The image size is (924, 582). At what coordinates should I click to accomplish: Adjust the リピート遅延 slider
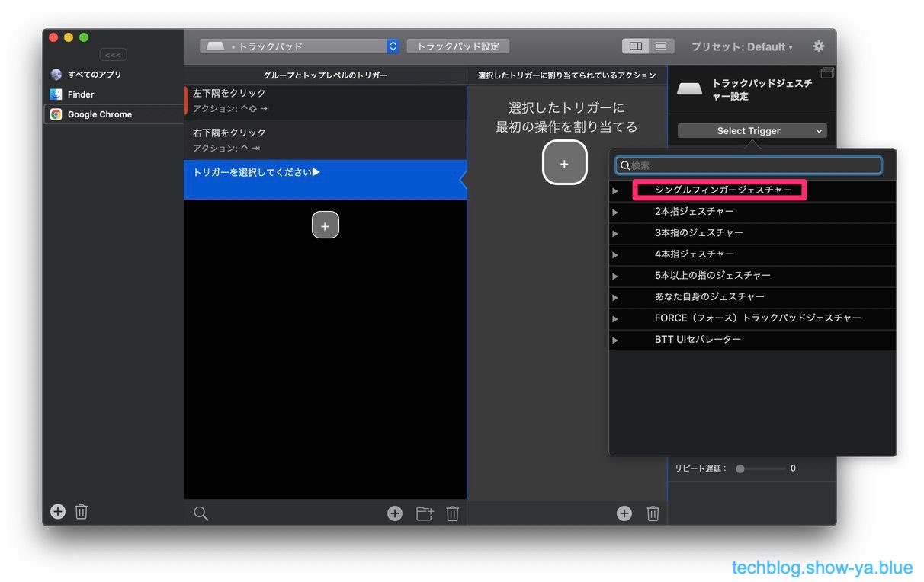pos(740,468)
